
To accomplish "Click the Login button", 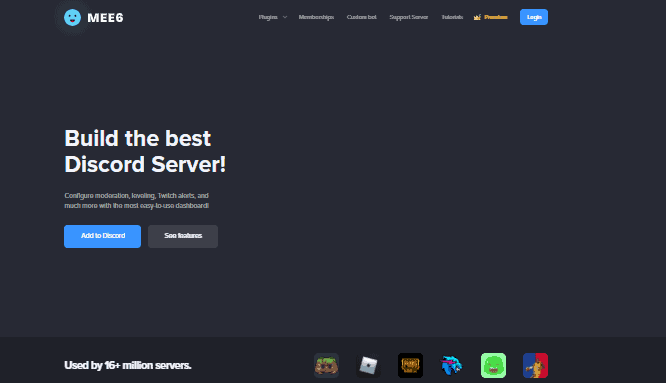I will 534,17.
